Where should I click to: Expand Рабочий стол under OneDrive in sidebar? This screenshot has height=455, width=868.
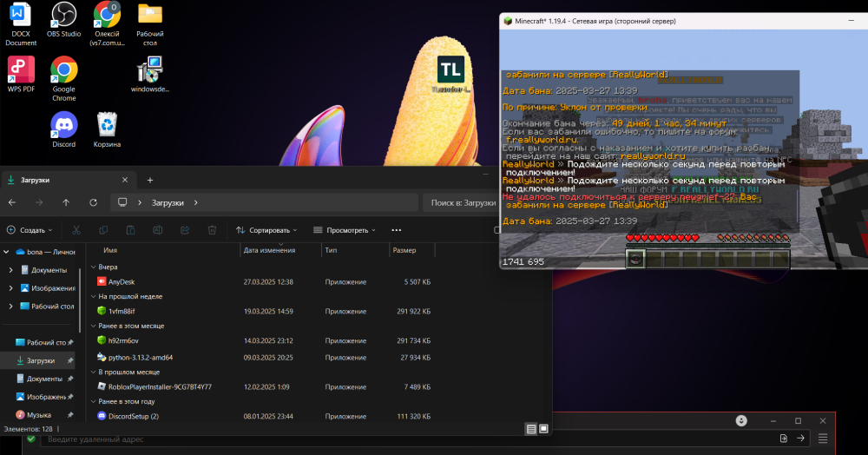[10, 307]
